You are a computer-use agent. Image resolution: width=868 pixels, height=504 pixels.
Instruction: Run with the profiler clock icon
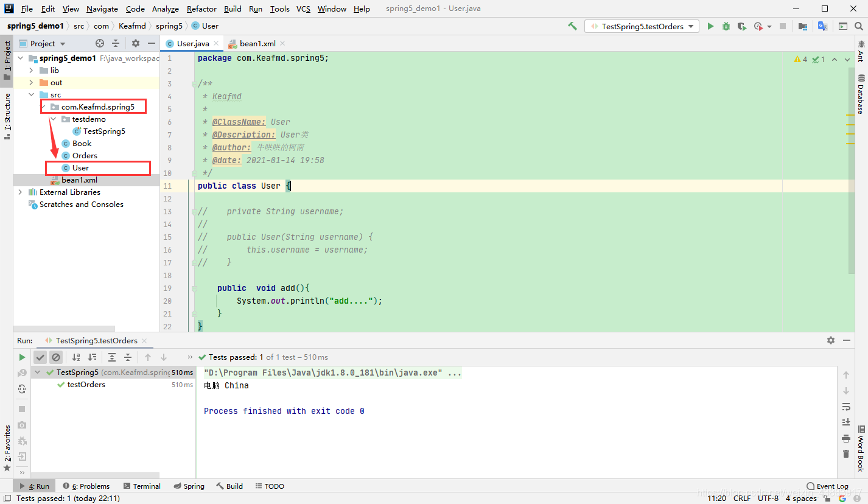click(x=758, y=26)
